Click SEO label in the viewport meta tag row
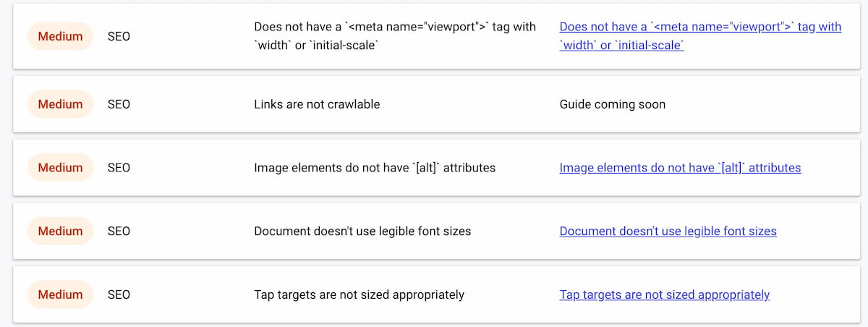The image size is (868, 327). point(119,36)
